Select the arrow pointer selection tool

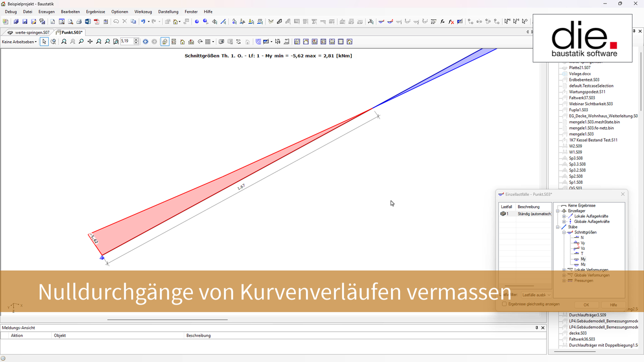[x=44, y=42]
